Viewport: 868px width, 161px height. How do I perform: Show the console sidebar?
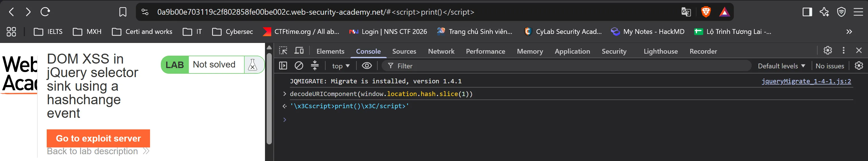[x=283, y=66]
